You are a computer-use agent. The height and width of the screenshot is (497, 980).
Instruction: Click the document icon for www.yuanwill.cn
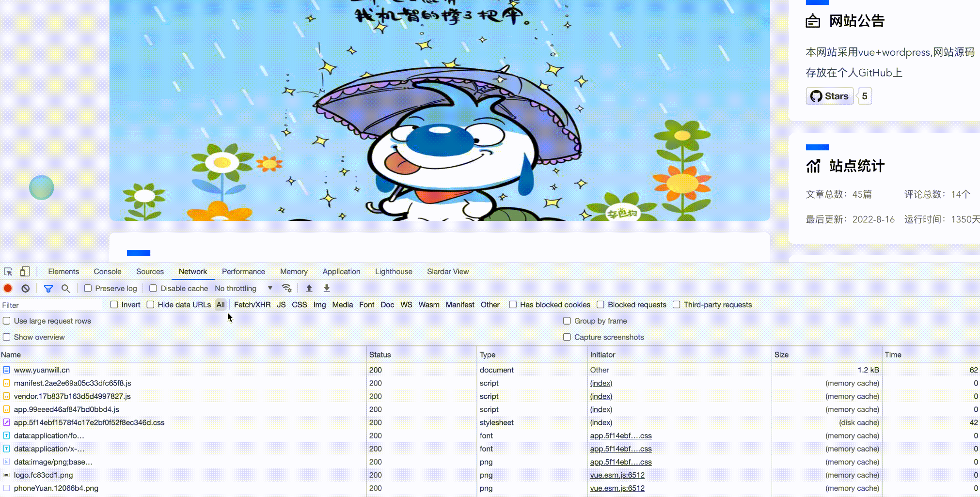[x=6, y=370]
